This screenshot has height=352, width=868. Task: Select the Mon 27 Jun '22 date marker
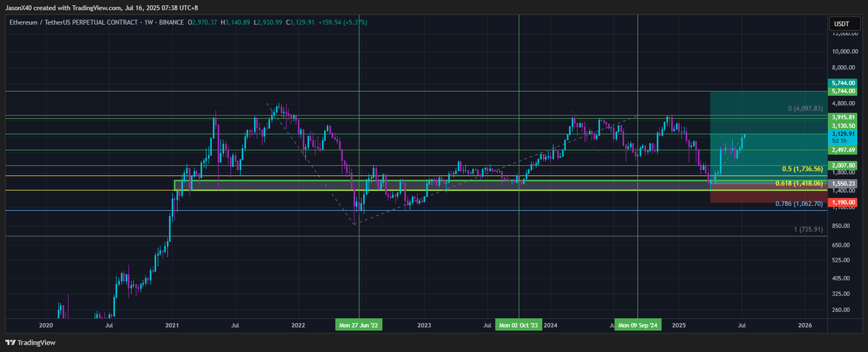[359, 326]
